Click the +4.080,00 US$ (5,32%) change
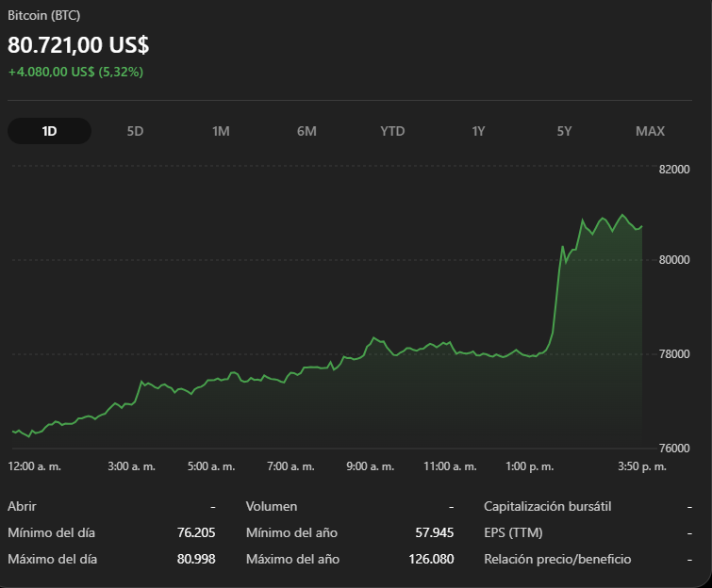Screen dimensions: 712x588 coord(75,72)
